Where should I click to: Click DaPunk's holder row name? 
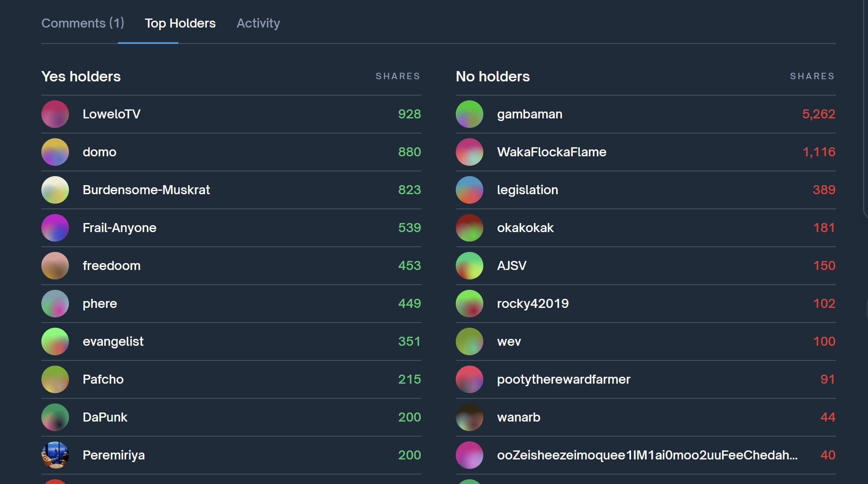[x=105, y=417]
